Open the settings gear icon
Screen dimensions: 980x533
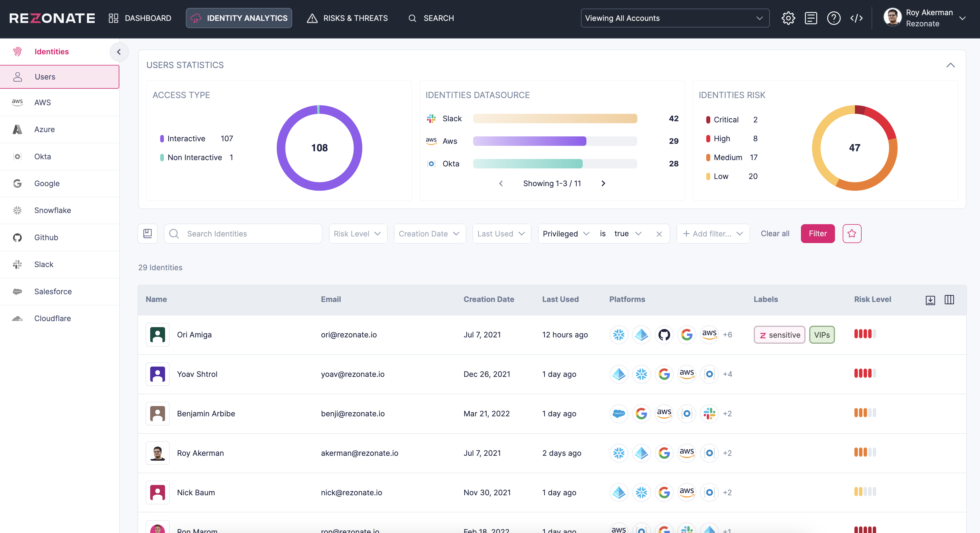click(x=788, y=18)
